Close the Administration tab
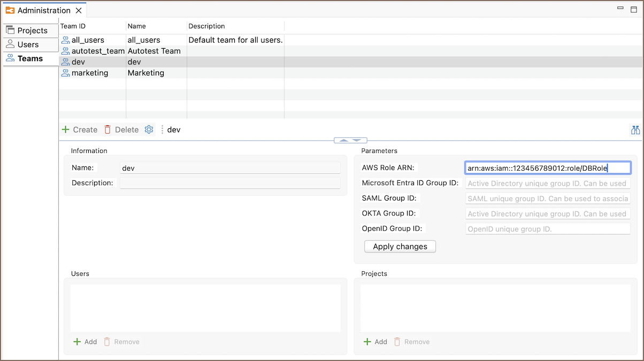The height and width of the screenshot is (361, 644). click(79, 10)
